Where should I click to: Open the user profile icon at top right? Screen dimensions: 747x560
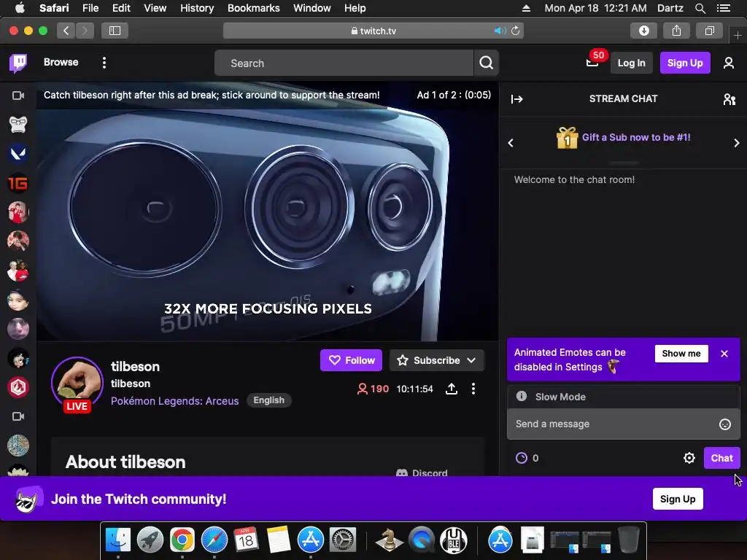coord(729,63)
